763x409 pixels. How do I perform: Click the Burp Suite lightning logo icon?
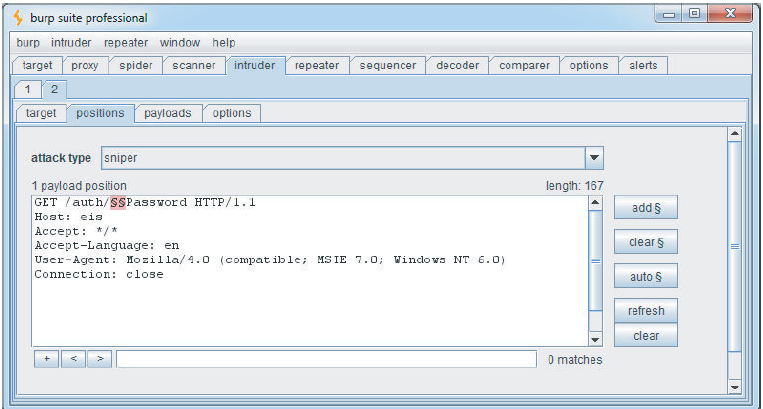[18, 18]
